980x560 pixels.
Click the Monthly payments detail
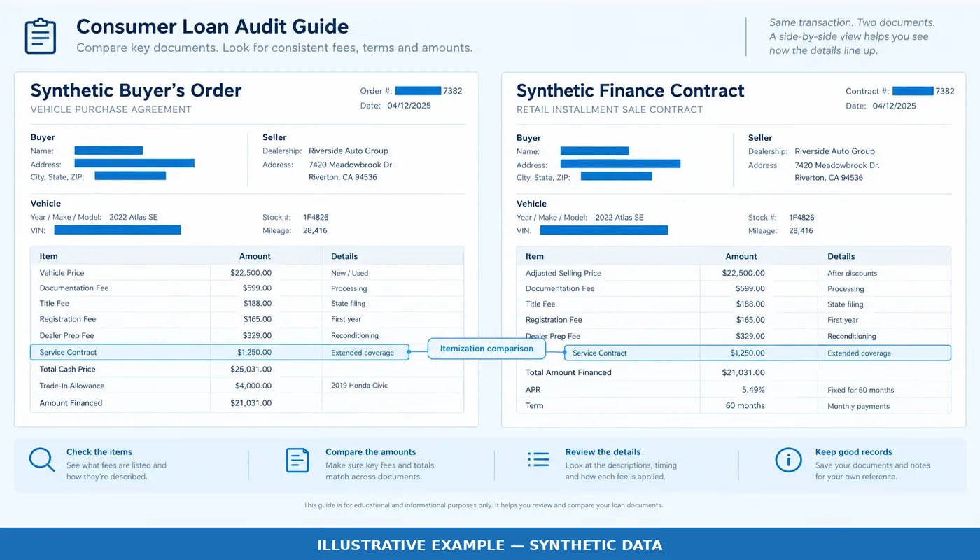pyautogui.click(x=858, y=406)
